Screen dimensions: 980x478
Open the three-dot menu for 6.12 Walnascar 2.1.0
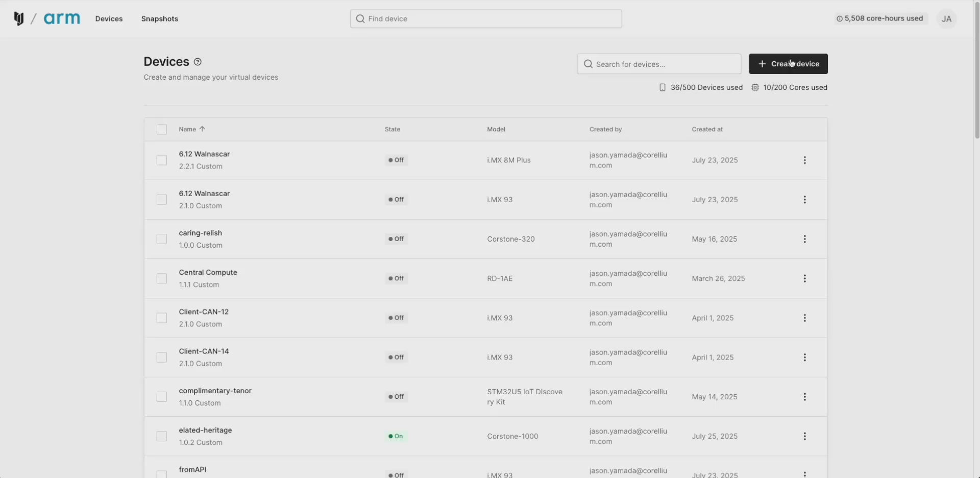(x=804, y=200)
